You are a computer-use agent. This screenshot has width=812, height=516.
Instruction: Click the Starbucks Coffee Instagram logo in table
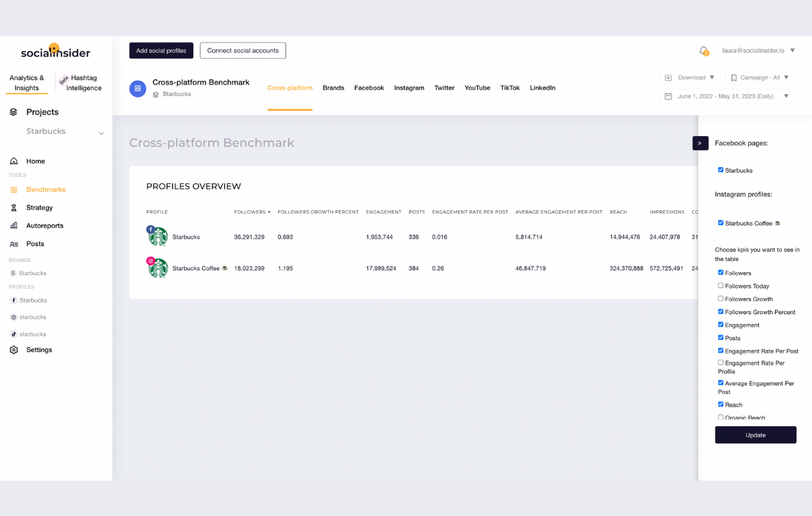158,268
